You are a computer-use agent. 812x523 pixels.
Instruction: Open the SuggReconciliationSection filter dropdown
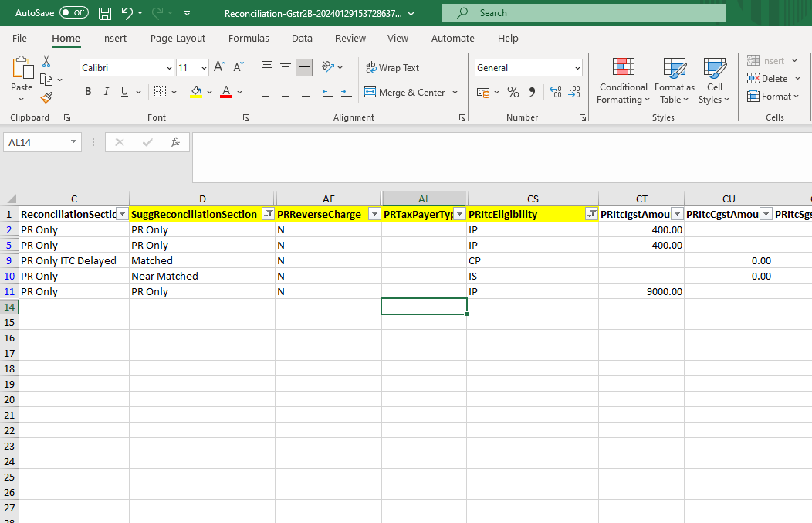269,214
